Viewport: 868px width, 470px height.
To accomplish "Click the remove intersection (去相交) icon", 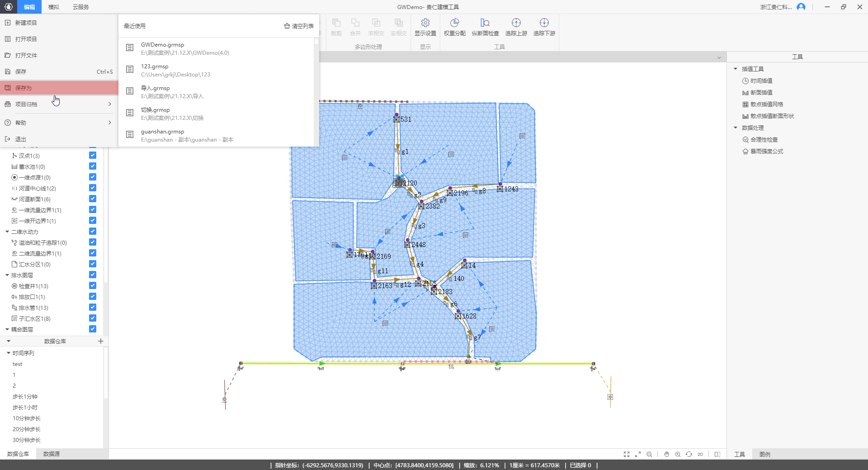I will pos(398,23).
